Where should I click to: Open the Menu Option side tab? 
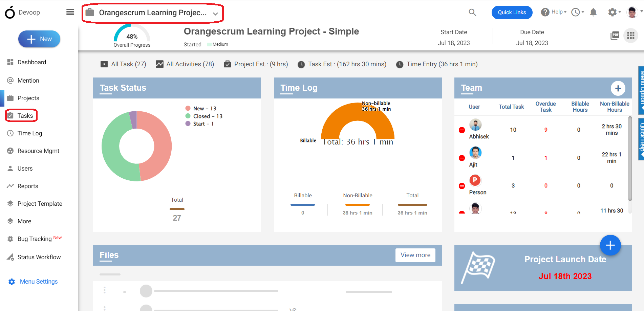coord(641,90)
